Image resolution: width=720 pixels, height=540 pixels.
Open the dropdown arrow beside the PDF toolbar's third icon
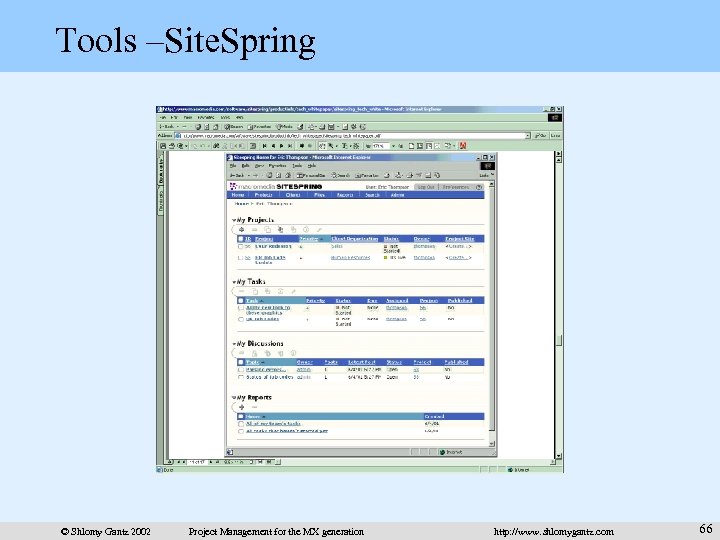click(186, 146)
